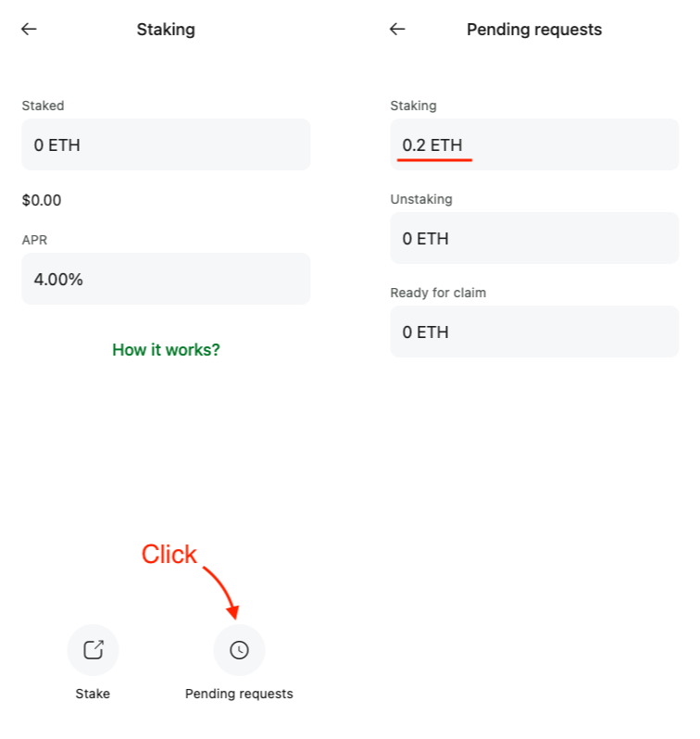The width and height of the screenshot is (700, 739).
Task: Click the Unstaking 0 ETH field
Action: 534,238
